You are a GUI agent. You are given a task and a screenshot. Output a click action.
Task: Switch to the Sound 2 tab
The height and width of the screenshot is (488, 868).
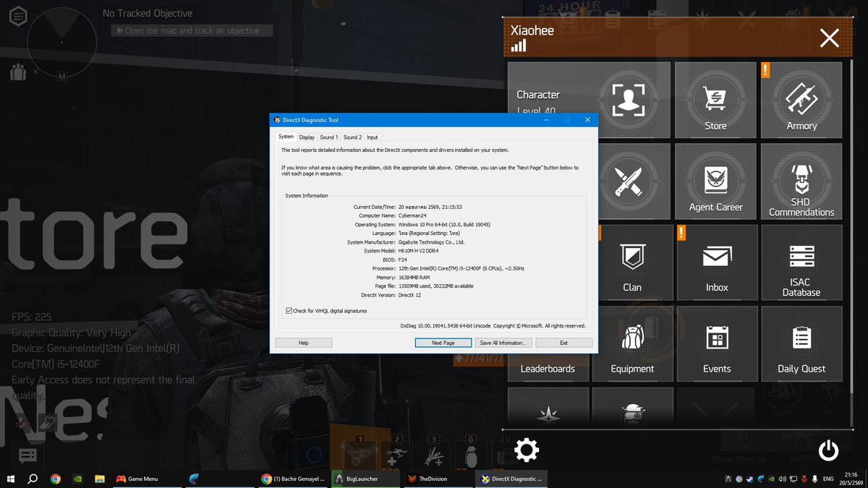pos(352,137)
